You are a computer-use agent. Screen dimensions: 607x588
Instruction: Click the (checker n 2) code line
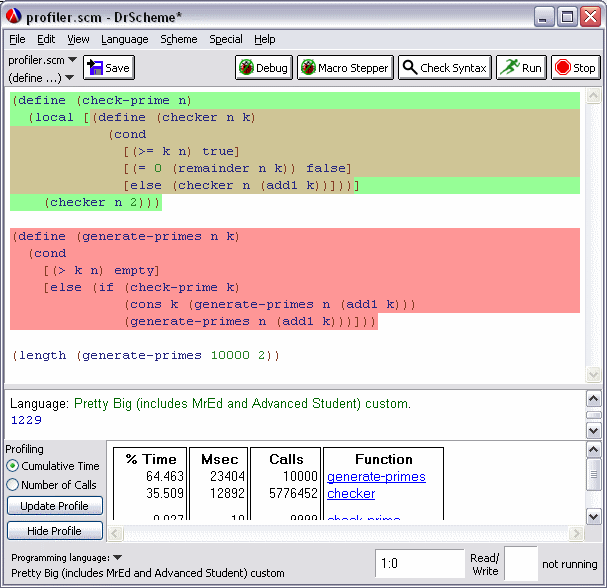102,202
